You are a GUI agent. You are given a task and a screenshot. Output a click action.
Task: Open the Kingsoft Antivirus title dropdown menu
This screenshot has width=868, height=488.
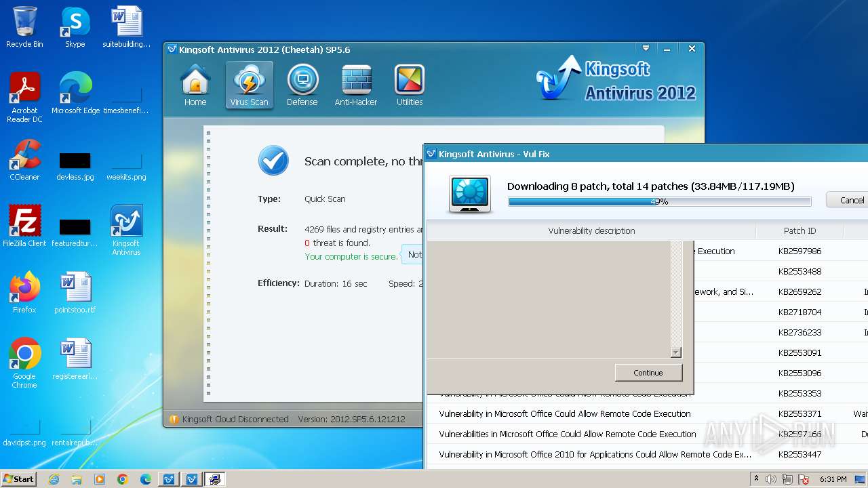pos(646,49)
